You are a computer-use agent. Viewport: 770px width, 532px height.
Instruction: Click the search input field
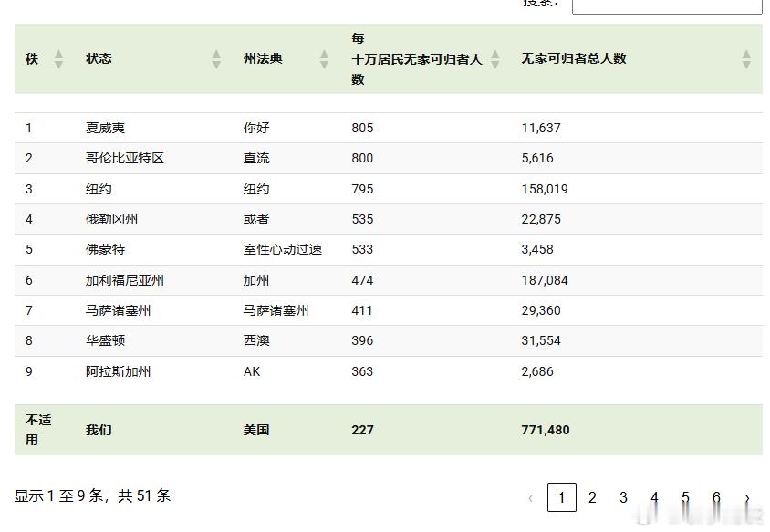(x=667, y=5)
